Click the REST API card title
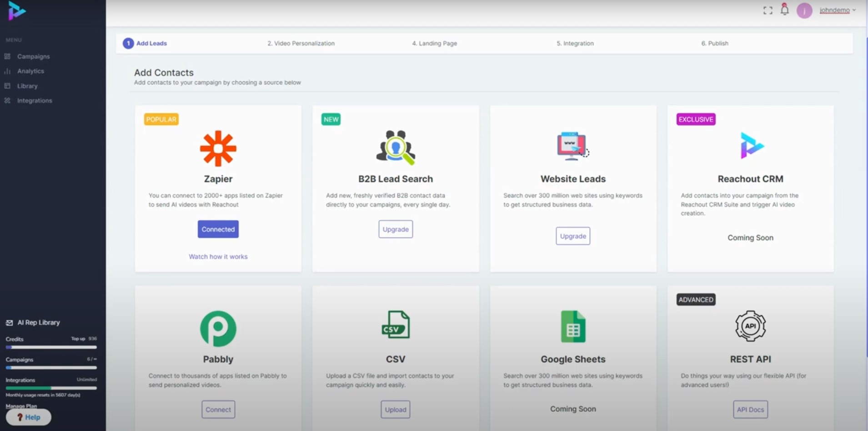The image size is (868, 431). [750, 359]
